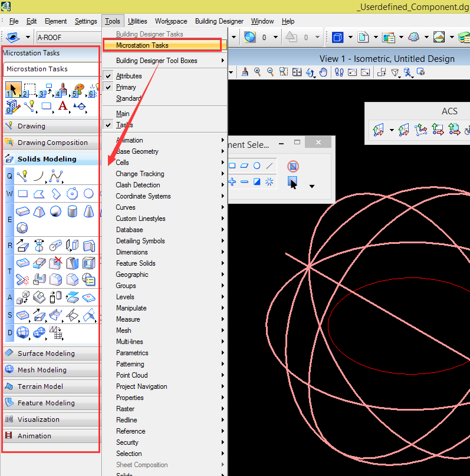The image size is (470, 476).
Task: Open Building Designer Tool Boxes submenu
Action: (x=165, y=61)
